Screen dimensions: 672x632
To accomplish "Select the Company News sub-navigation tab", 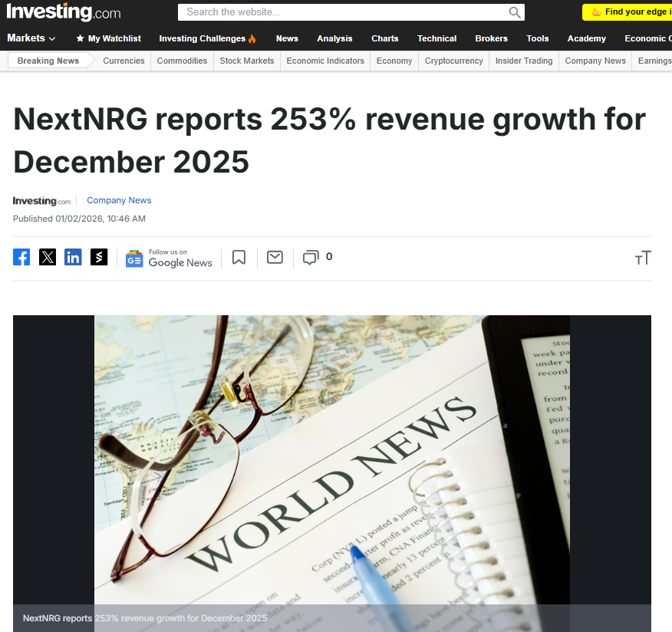I will tap(595, 61).
